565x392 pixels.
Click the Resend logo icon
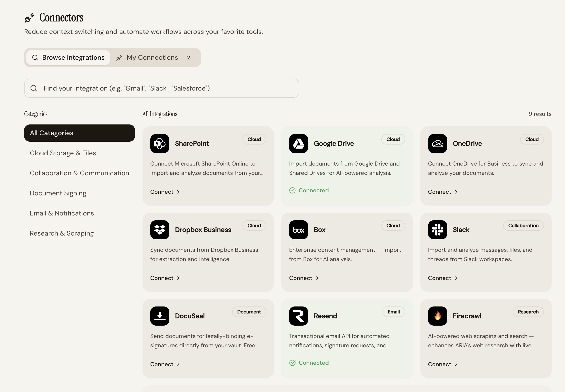click(x=298, y=316)
